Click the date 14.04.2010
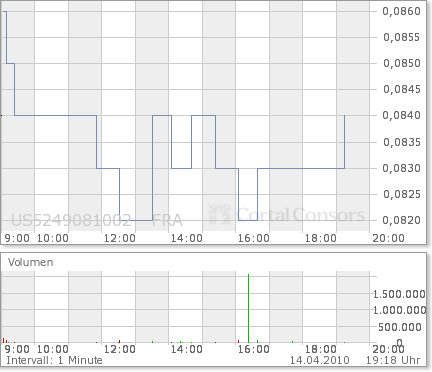The height and width of the screenshot is (372, 432). tap(319, 360)
